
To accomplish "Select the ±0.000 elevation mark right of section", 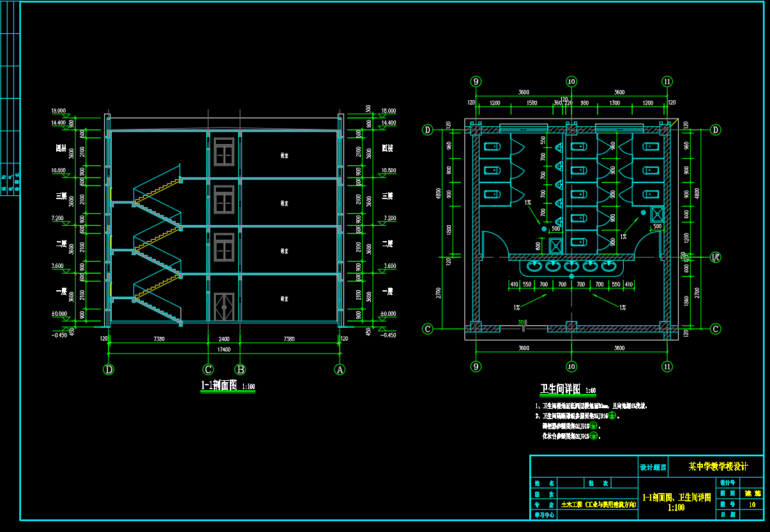I will tap(388, 314).
